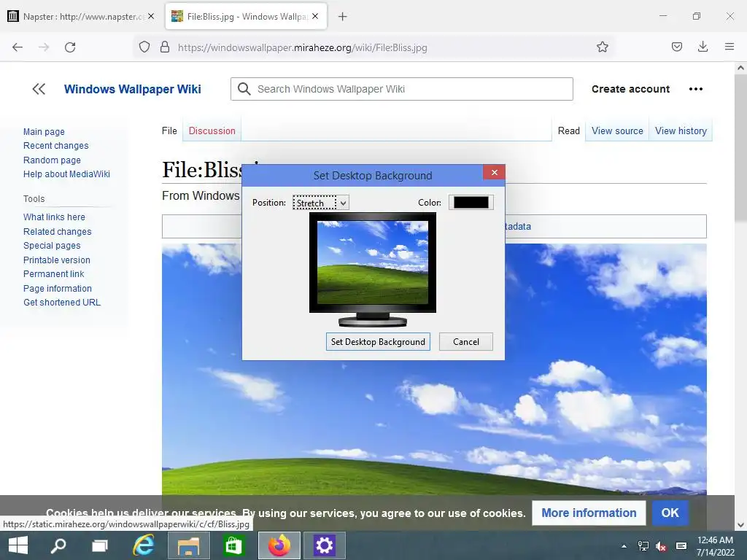Screen dimensions: 747x560
Task: Open the Microsoft Store taskbar icon
Action: [x=233, y=545]
